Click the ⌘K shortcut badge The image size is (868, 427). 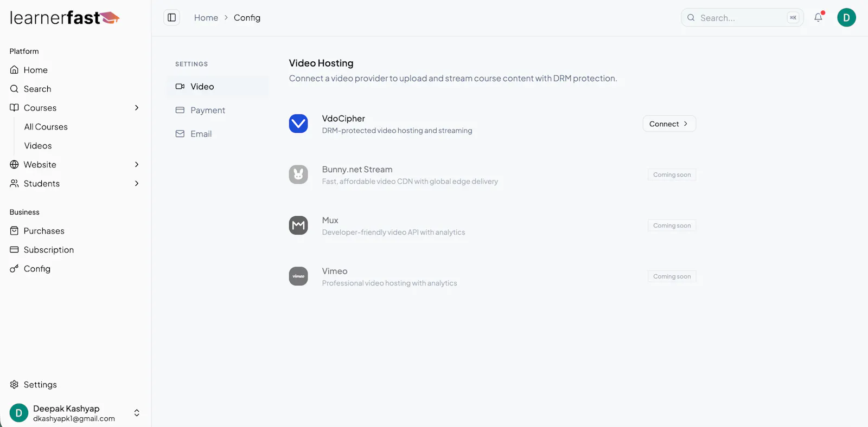[793, 18]
